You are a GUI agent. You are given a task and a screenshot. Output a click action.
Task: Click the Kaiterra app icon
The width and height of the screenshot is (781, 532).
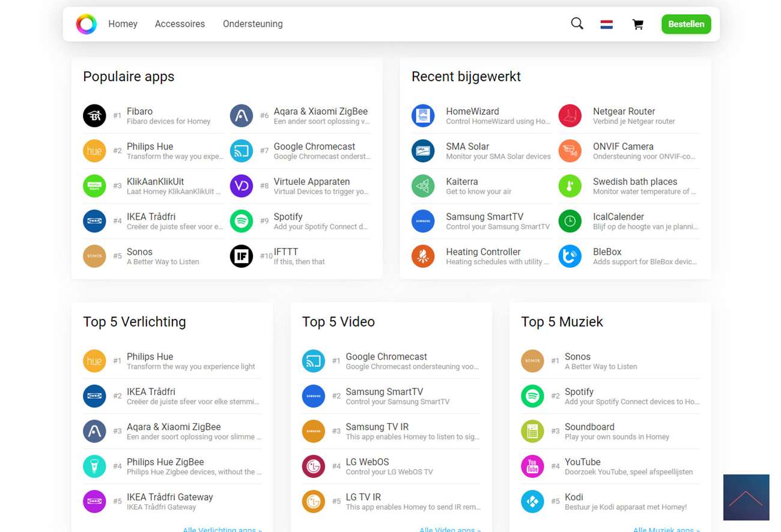click(x=423, y=186)
